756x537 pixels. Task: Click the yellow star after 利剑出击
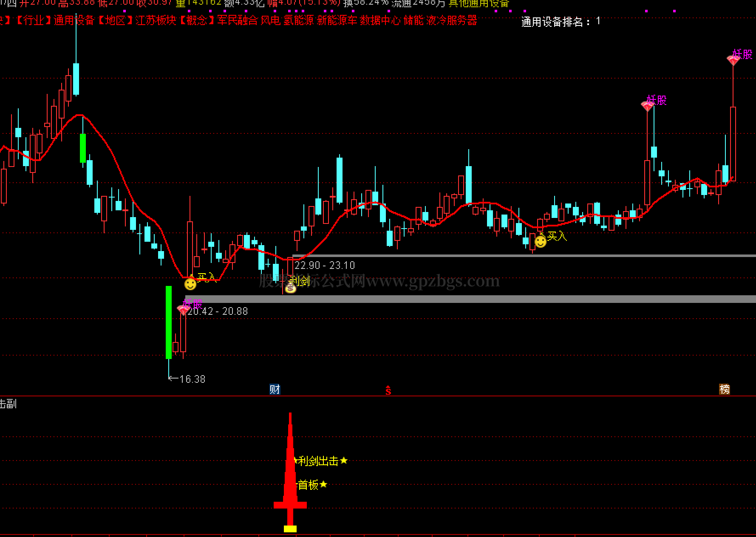344,461
